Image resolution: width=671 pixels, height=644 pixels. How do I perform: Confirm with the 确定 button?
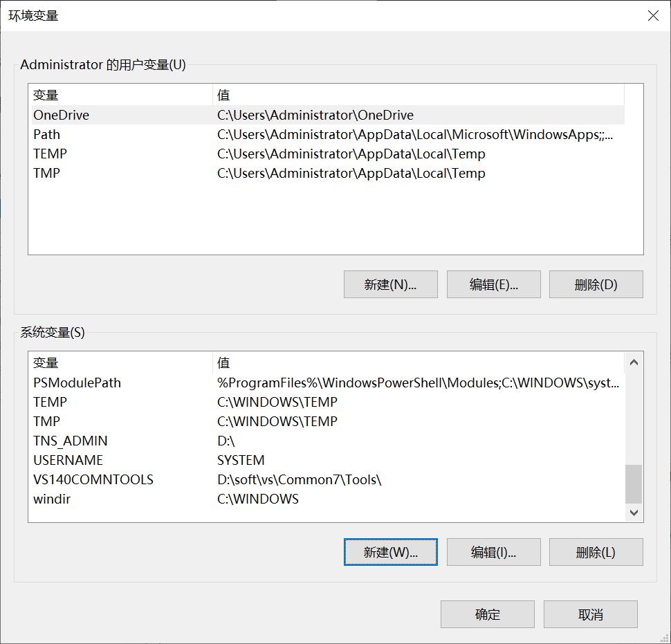(x=488, y=614)
